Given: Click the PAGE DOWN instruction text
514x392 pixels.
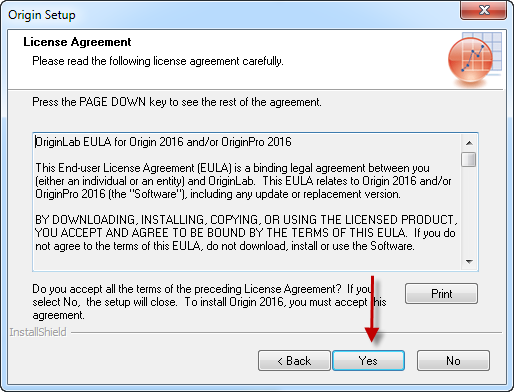Looking at the screenshot, I should pyautogui.click(x=177, y=102).
